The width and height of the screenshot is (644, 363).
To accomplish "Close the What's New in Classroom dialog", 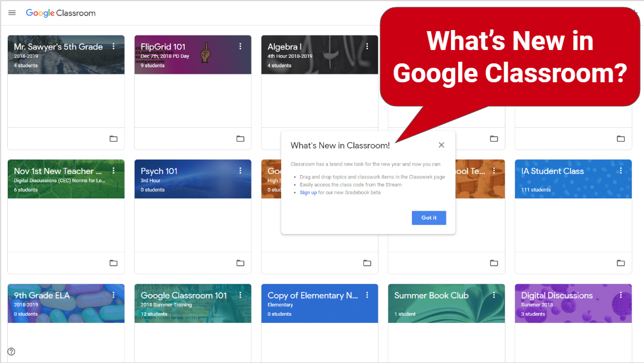I will (441, 145).
